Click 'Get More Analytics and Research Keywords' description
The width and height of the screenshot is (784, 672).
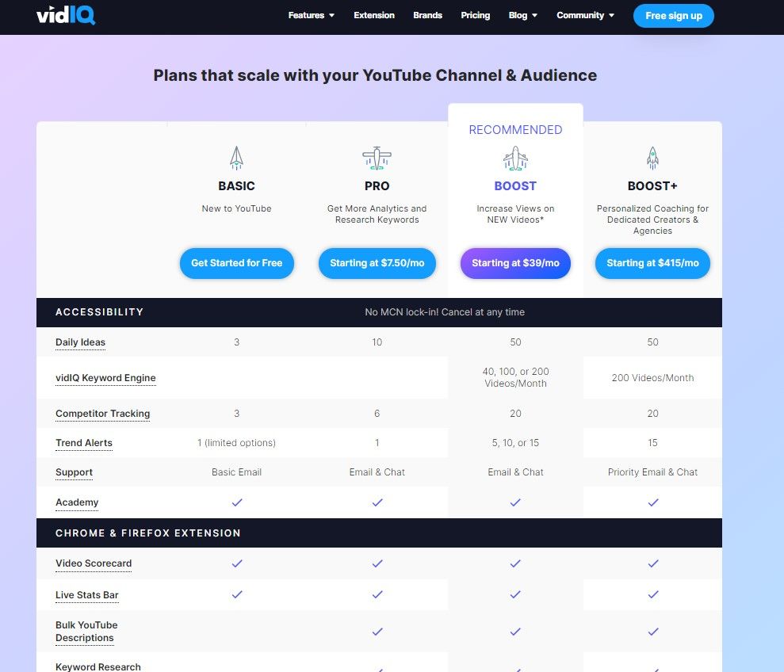click(377, 214)
